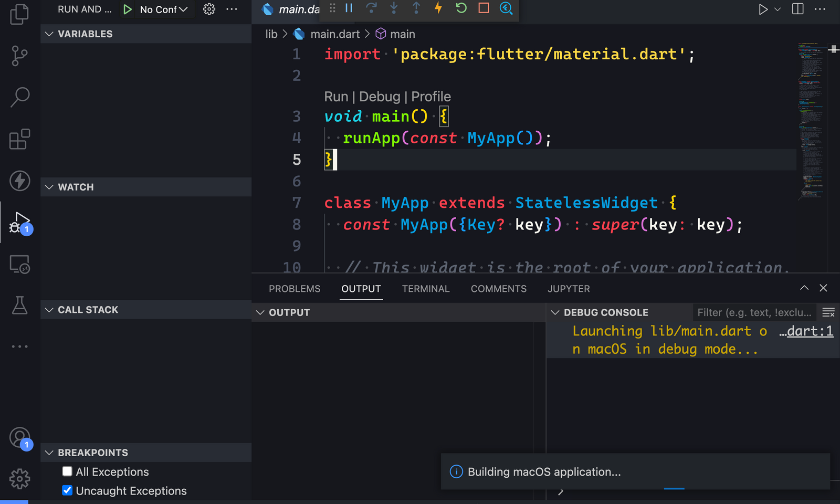Switch to the Problems tab

(295, 289)
